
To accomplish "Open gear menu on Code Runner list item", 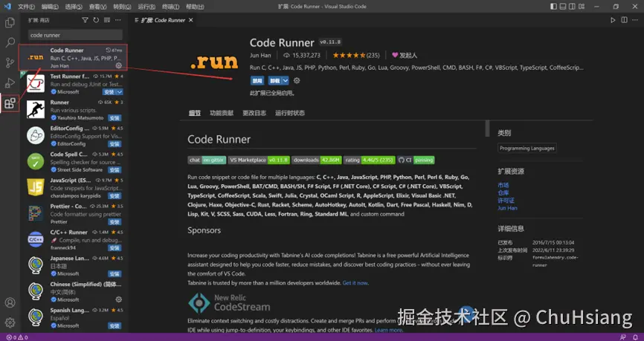I will (119, 65).
